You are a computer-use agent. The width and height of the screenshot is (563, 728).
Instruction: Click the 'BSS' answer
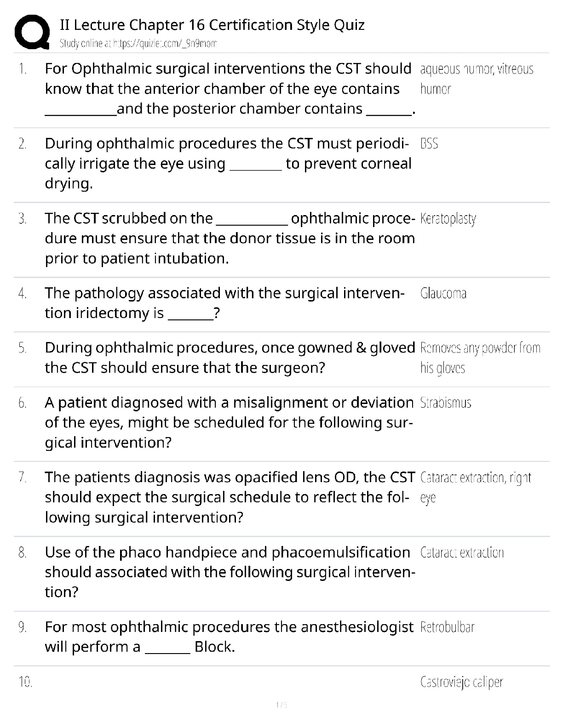click(429, 144)
